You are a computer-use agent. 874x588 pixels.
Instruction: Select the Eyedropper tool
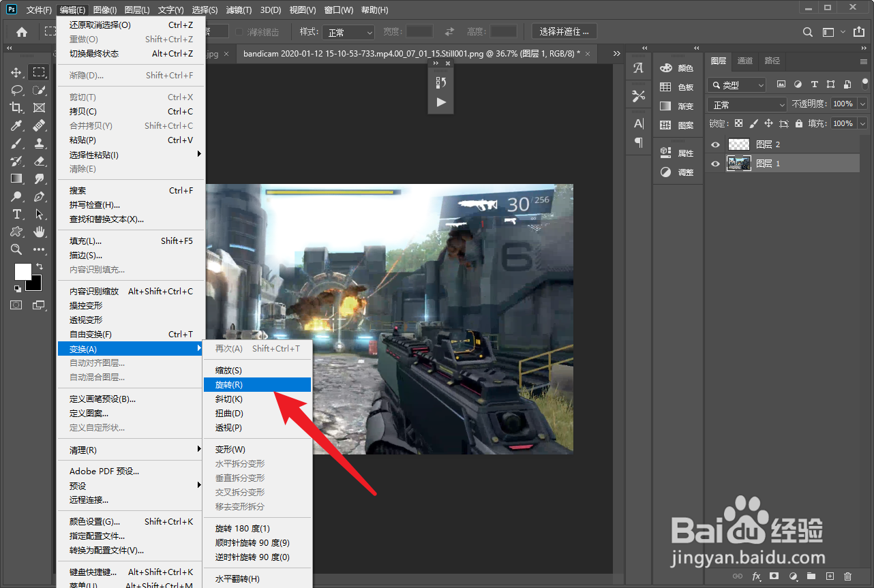[x=17, y=125]
